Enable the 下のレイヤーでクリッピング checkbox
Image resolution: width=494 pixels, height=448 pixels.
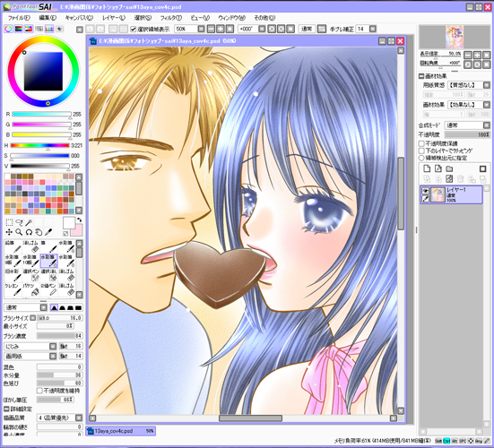[421, 151]
